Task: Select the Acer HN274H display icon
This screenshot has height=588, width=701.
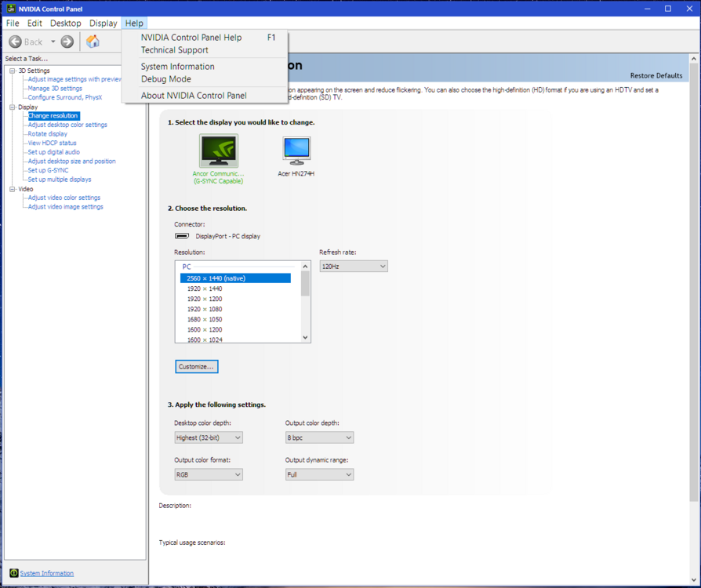Action: tap(296, 151)
